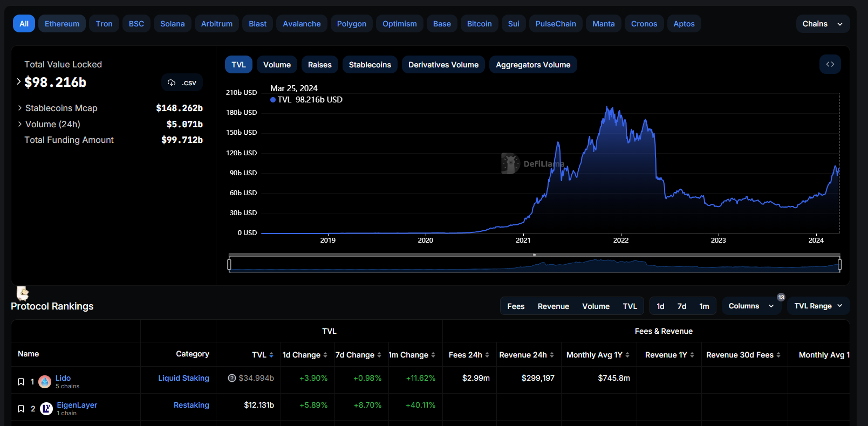868x426 pixels.
Task: Toggle the Stablecoins chart series
Action: tap(370, 65)
